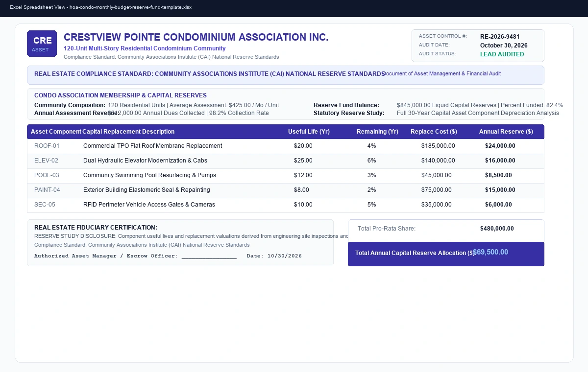The height and width of the screenshot is (372, 588).
Task: Click the Useful Life (Yr) column header
Action: tap(309, 132)
